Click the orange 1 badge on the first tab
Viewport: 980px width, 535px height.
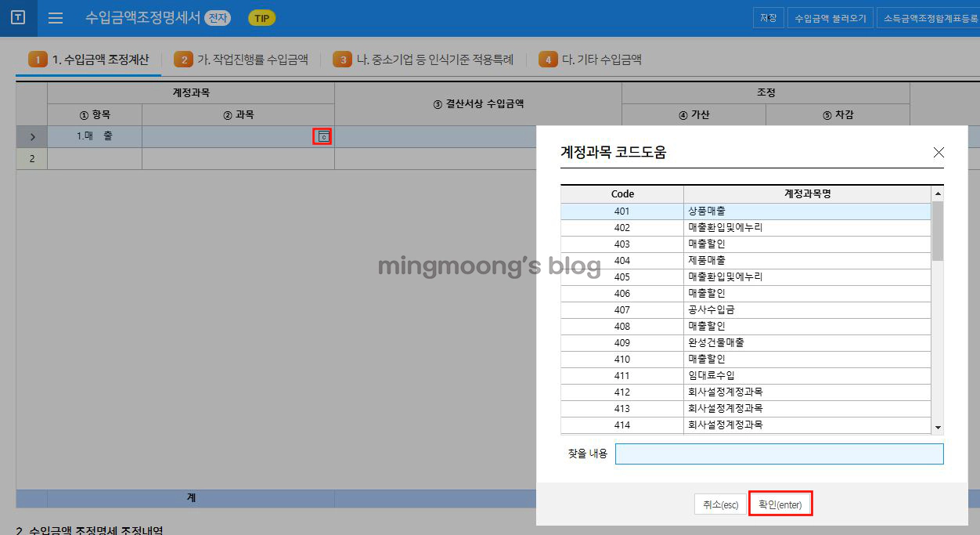[x=38, y=58]
